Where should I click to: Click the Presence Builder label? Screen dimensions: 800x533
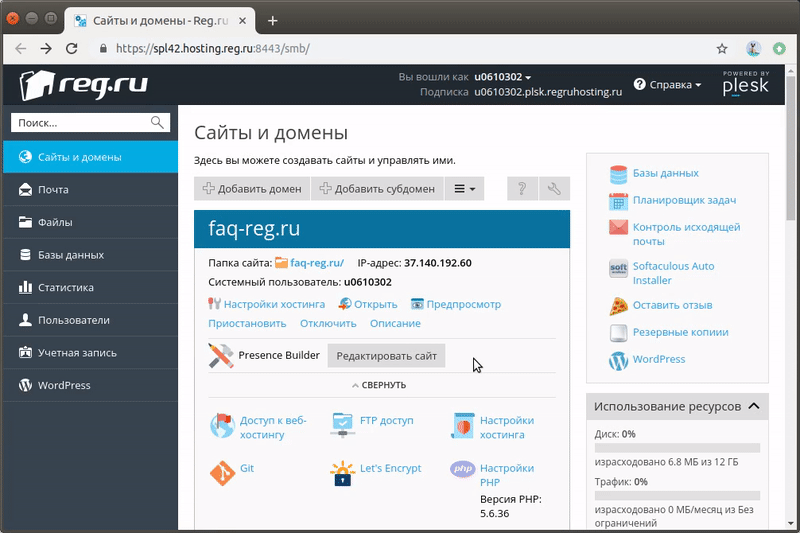[x=279, y=355]
